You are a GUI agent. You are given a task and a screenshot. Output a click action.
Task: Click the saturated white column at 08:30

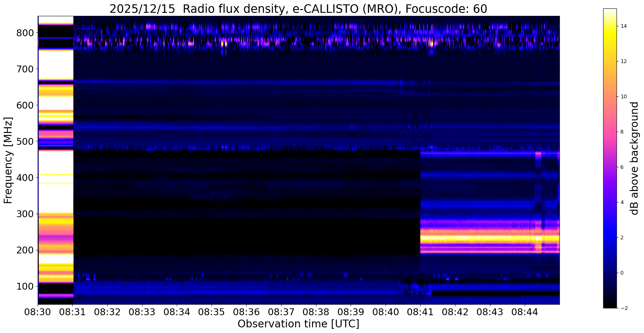(x=55, y=160)
